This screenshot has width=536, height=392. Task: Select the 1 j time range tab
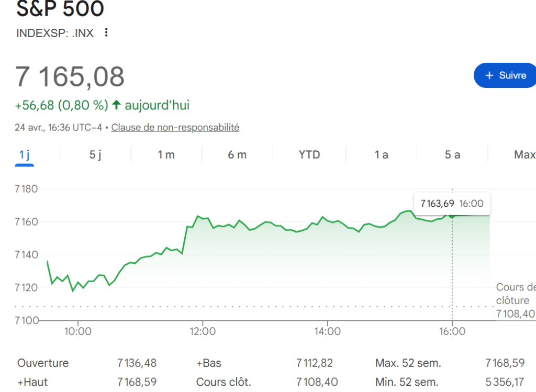(24, 155)
